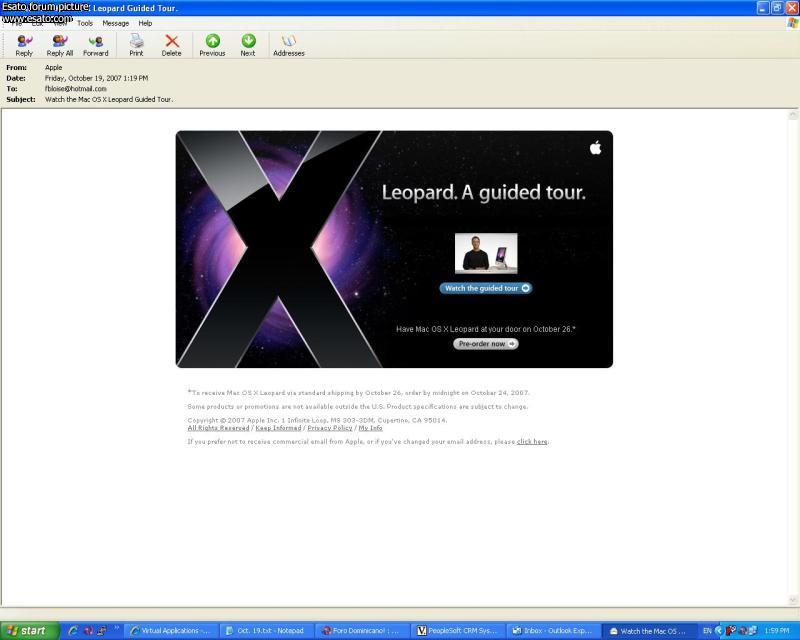Go to the Previous message
800x640 pixels.
pyautogui.click(x=212, y=45)
